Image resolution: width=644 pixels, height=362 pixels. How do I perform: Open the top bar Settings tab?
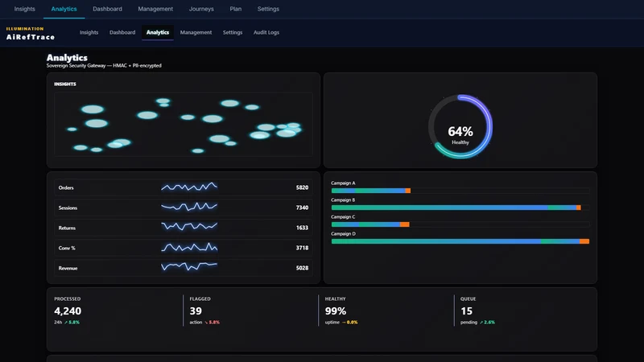268,9
